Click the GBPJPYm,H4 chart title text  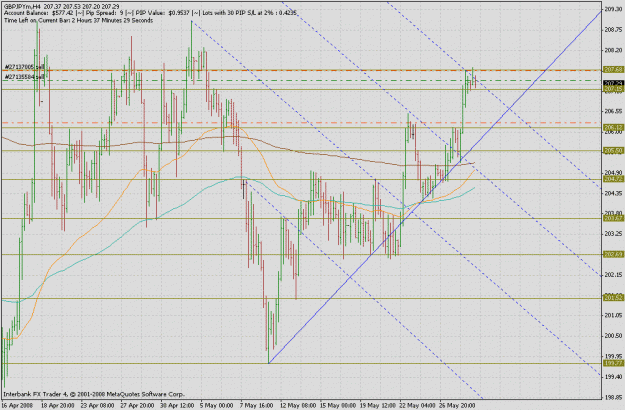pyautogui.click(x=23, y=7)
